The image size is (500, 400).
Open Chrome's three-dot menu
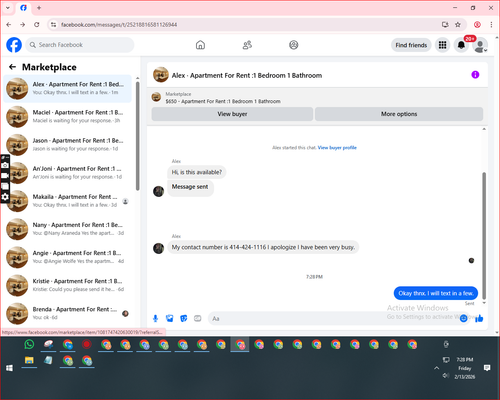coord(491,25)
